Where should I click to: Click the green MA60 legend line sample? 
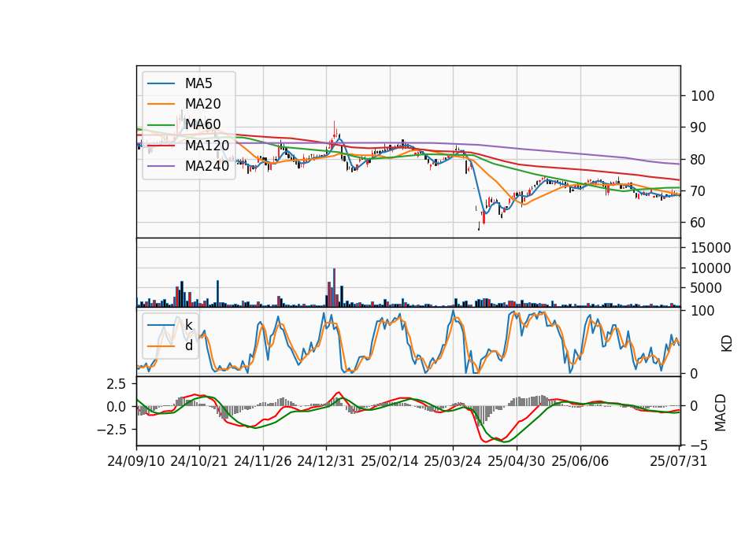pos(161,125)
